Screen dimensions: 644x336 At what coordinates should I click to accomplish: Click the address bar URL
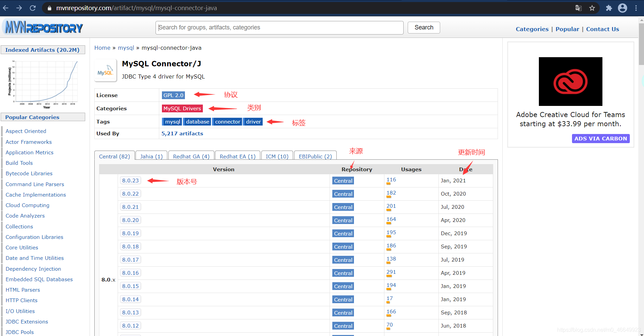click(137, 8)
